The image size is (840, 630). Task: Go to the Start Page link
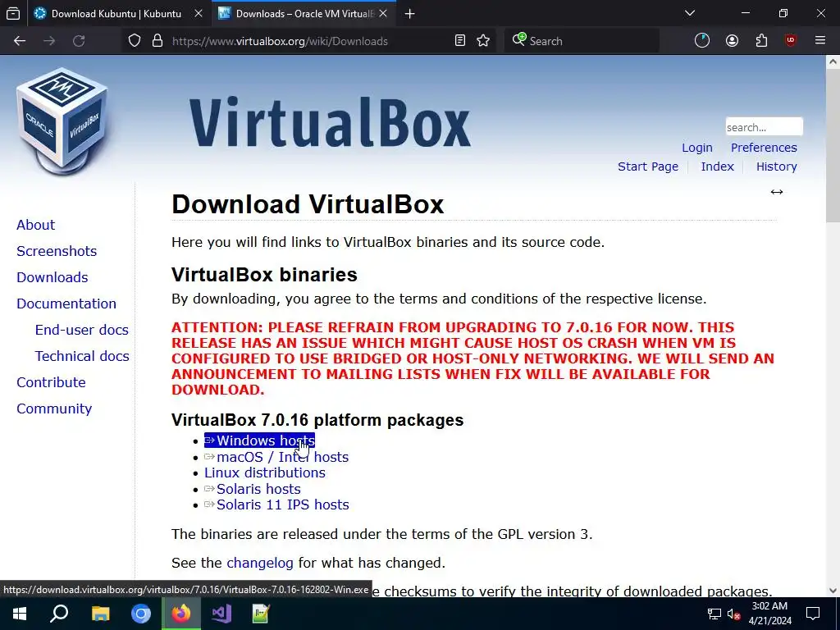(648, 167)
